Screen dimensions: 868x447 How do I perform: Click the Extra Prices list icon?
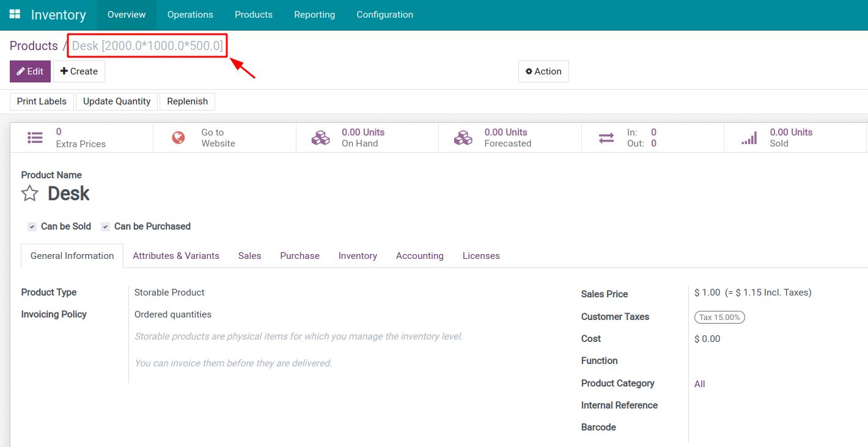click(x=35, y=138)
